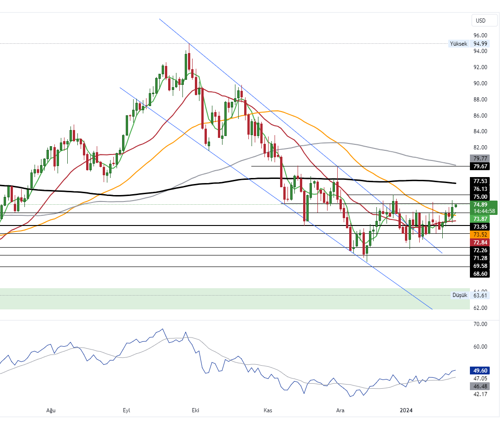504x433 pixels.
Task: Select the gray RSI average label 46.48
Action: click(481, 386)
